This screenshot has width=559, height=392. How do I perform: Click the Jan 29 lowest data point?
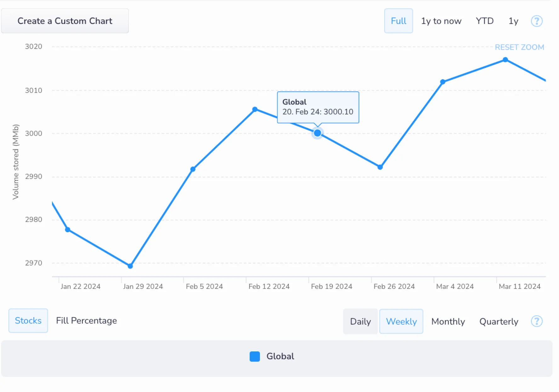coord(130,266)
